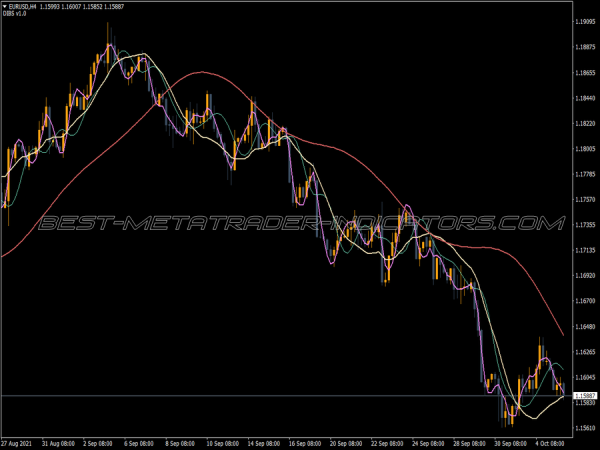Click the best-metatrader-indicators.com watermark text

click(x=300, y=223)
